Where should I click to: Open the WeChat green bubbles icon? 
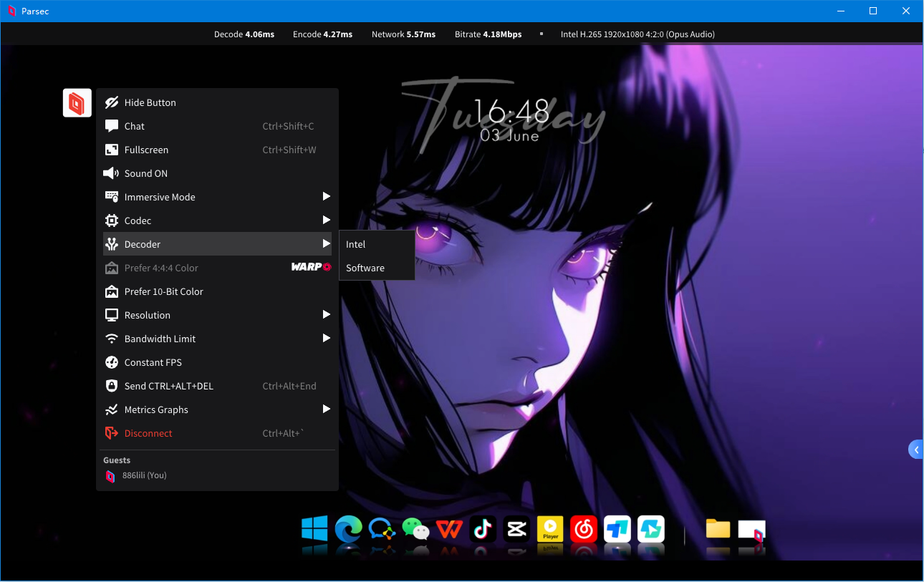click(x=415, y=529)
